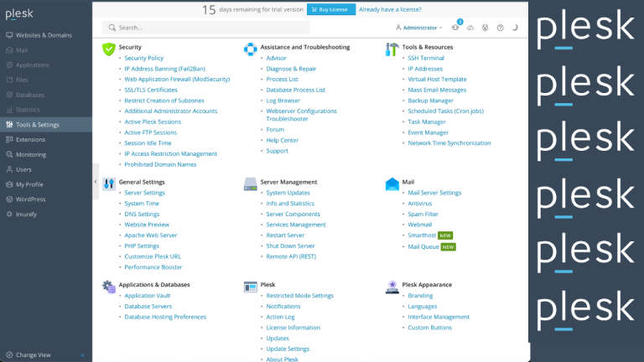
Task: Open the SSH Terminal link
Action: pos(426,58)
